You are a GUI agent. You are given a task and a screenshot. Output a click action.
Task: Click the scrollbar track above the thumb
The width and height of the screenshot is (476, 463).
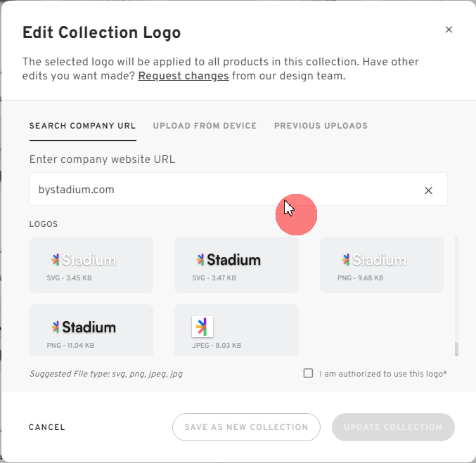coord(456,289)
